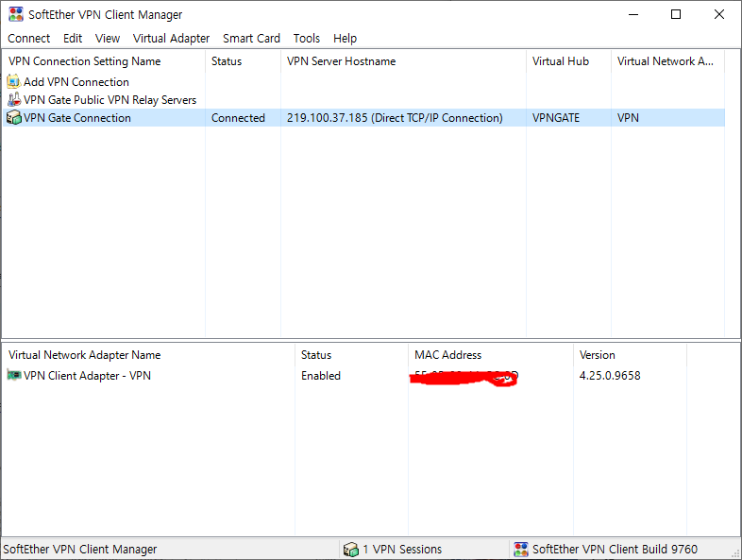This screenshot has height=560, width=742.
Task: Click SoftEther VPN Client Build 9760 text
Action: tap(615, 549)
